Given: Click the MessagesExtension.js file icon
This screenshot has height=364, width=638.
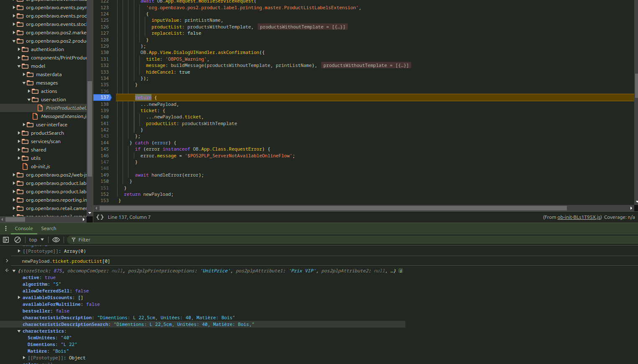Looking at the screenshot, I should click(x=35, y=116).
